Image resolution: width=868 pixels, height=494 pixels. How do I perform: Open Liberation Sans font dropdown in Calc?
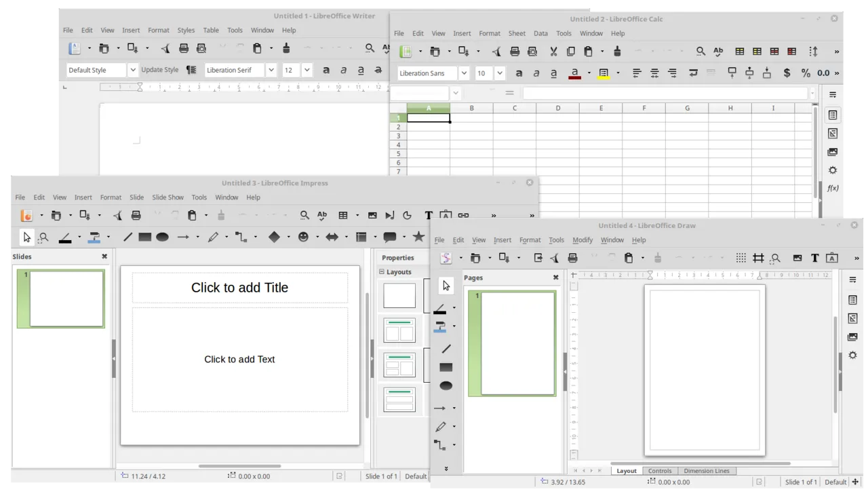click(x=464, y=73)
